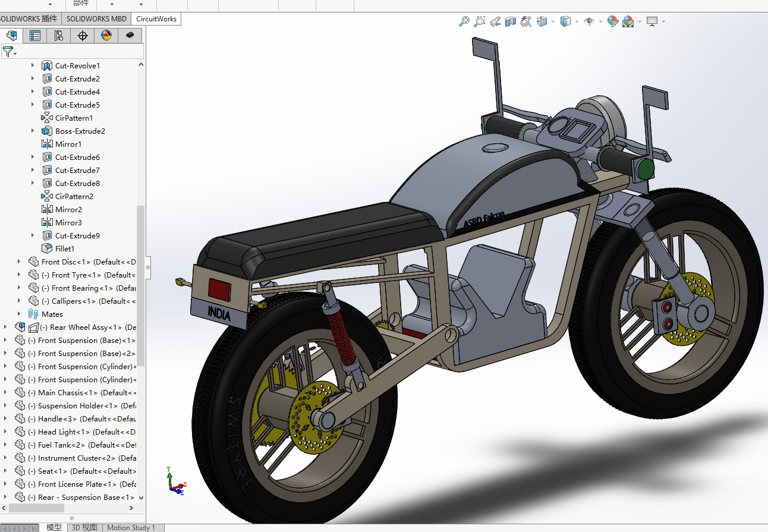Click the XYZ orientation triad
The image size is (768, 532).
pos(176,481)
